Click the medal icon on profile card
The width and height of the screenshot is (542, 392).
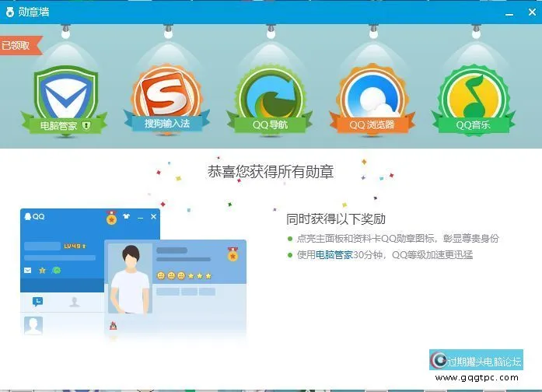coord(233,254)
